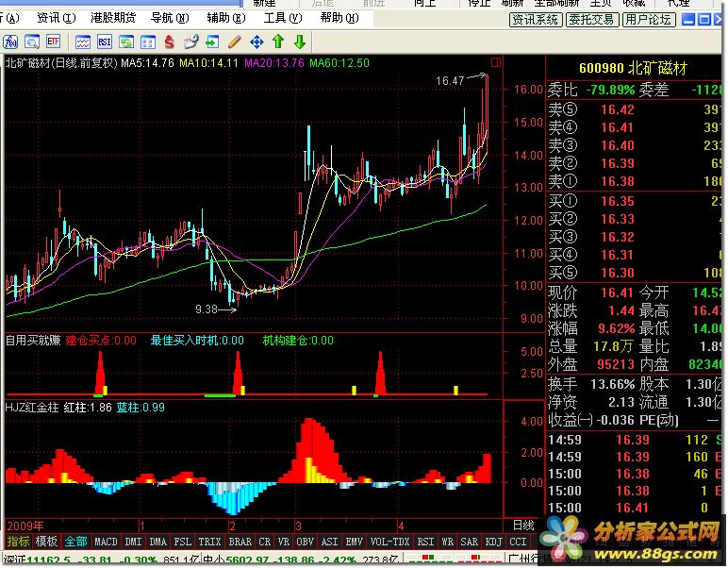This screenshot has width=728, height=568.
Task: Open the 港股期货 menu
Action: pos(113,18)
